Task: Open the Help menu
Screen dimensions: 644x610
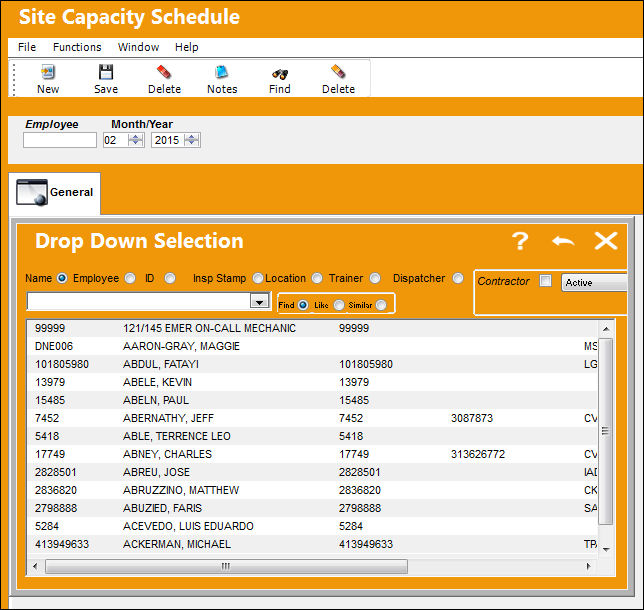Action: pyautogui.click(x=186, y=47)
